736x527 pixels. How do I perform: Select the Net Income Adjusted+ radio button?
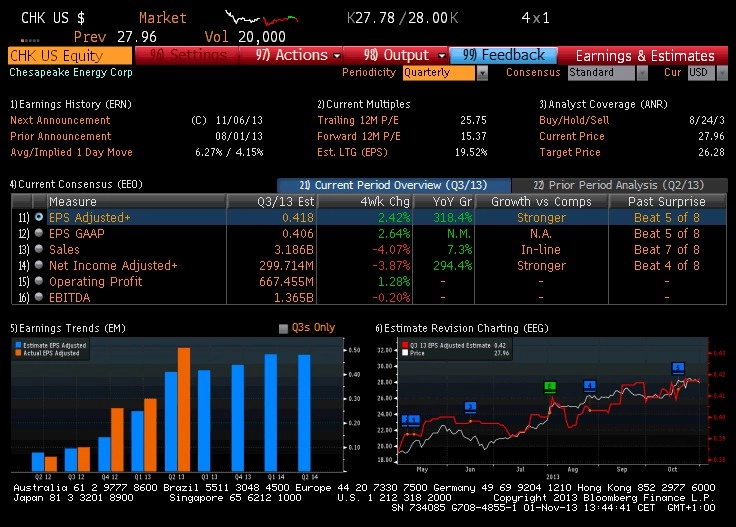[39, 265]
